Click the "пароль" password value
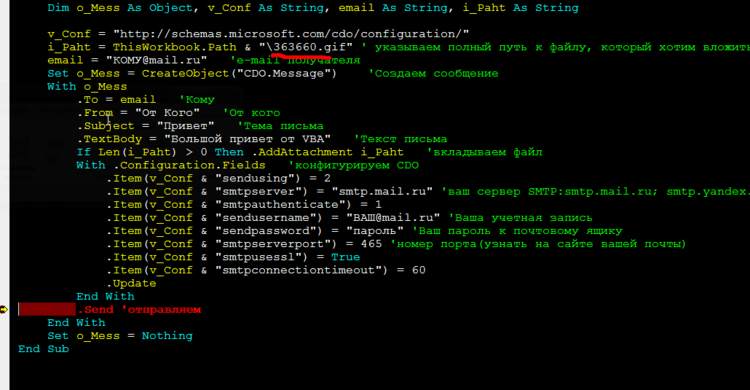Screen dimensions: 750x390 (x=375, y=231)
